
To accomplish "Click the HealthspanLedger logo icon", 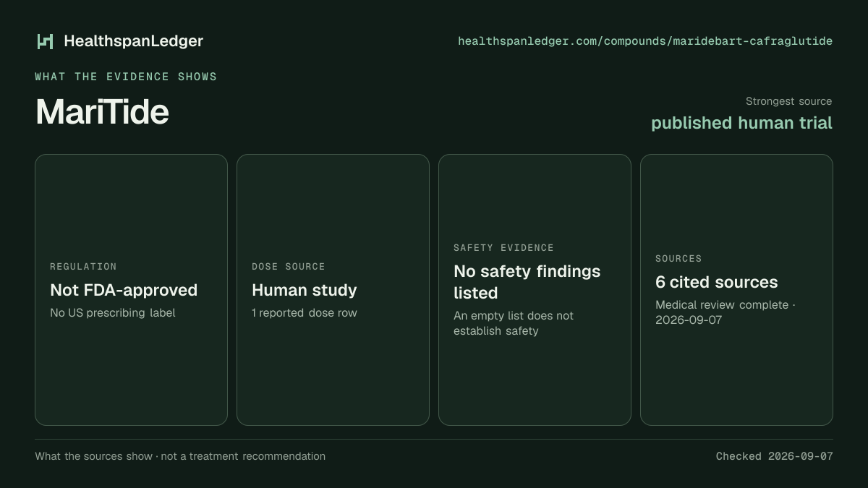I will coord(46,41).
